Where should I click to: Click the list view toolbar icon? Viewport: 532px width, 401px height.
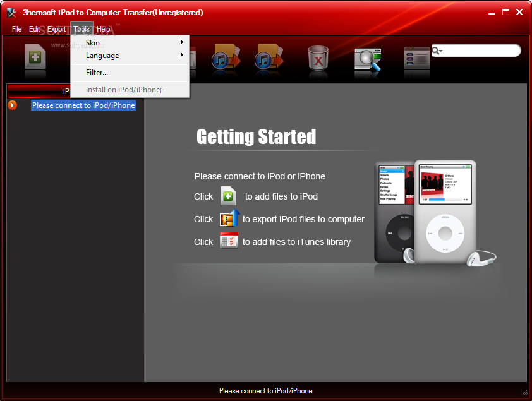(417, 57)
